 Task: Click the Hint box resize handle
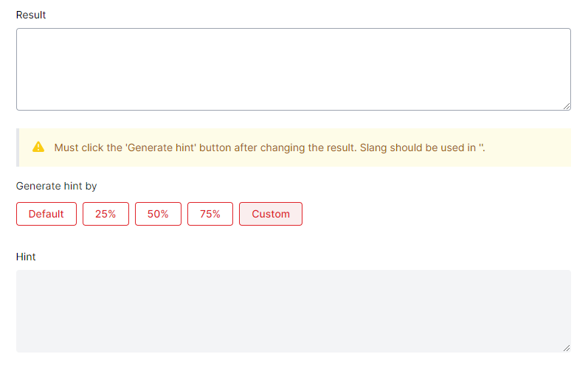click(x=566, y=347)
